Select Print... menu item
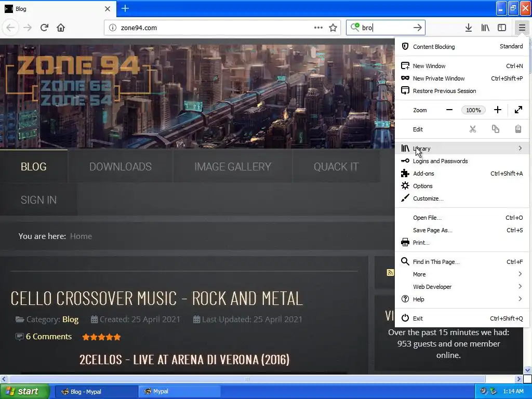The width and height of the screenshot is (532, 399). point(462,243)
